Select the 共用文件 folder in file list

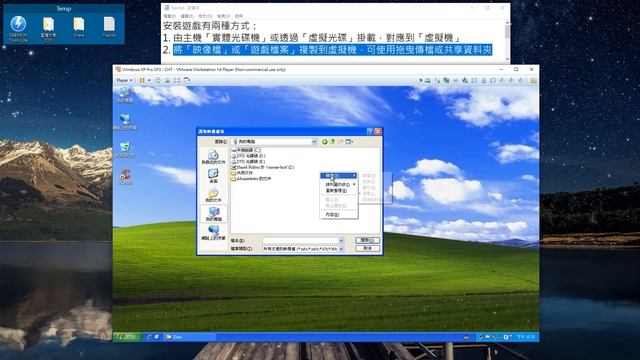click(x=242, y=173)
